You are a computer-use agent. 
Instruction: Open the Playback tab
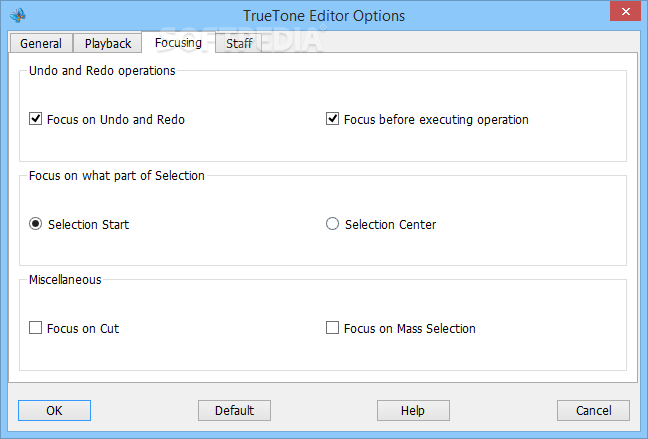click(x=108, y=43)
